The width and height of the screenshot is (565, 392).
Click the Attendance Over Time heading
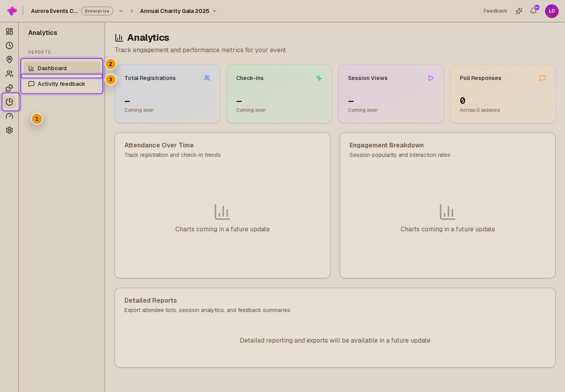point(159,145)
